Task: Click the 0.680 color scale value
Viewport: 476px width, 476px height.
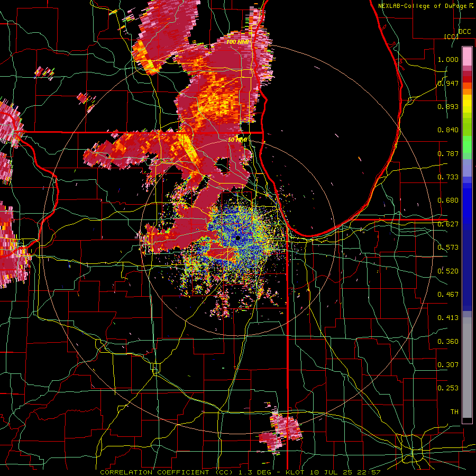Action: click(448, 200)
